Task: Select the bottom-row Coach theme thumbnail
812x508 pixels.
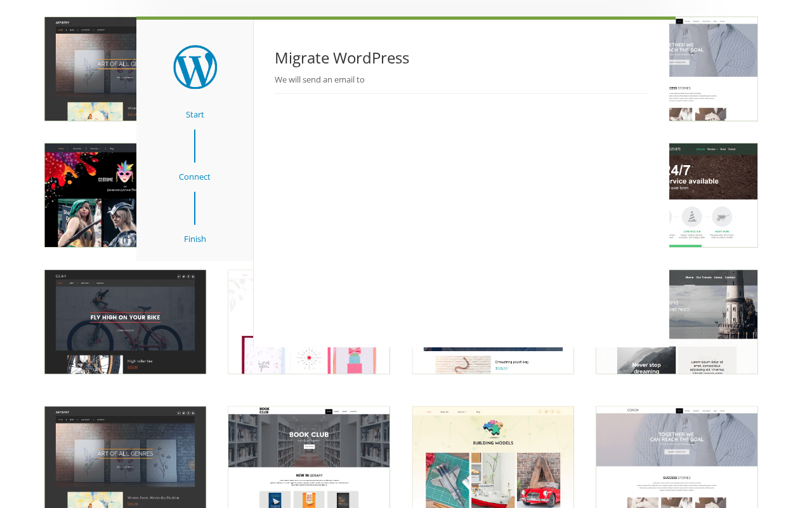Action: click(677, 457)
